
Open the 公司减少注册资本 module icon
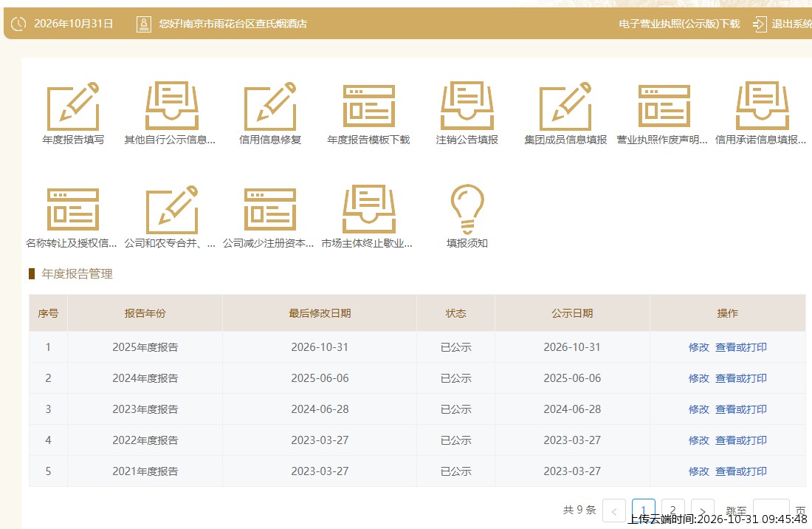tap(270, 209)
